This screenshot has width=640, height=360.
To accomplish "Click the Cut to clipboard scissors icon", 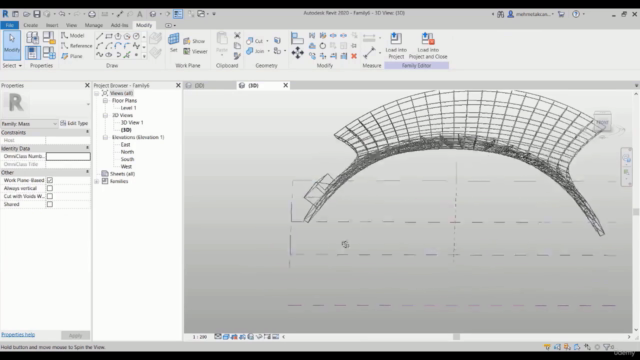I will (x=237, y=36).
